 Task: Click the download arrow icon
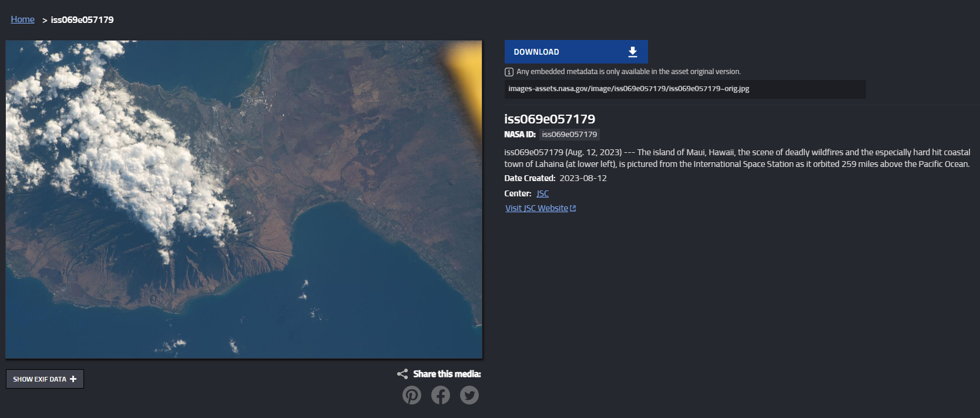(633, 52)
